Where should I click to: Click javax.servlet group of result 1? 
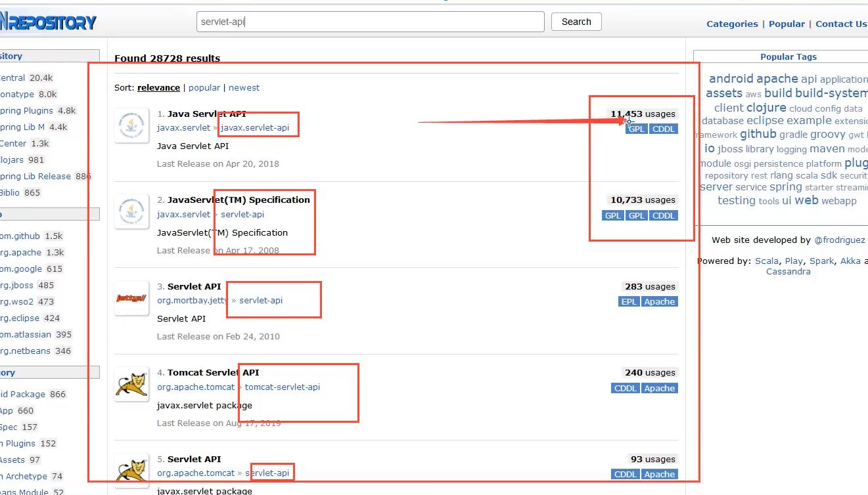[x=184, y=127]
